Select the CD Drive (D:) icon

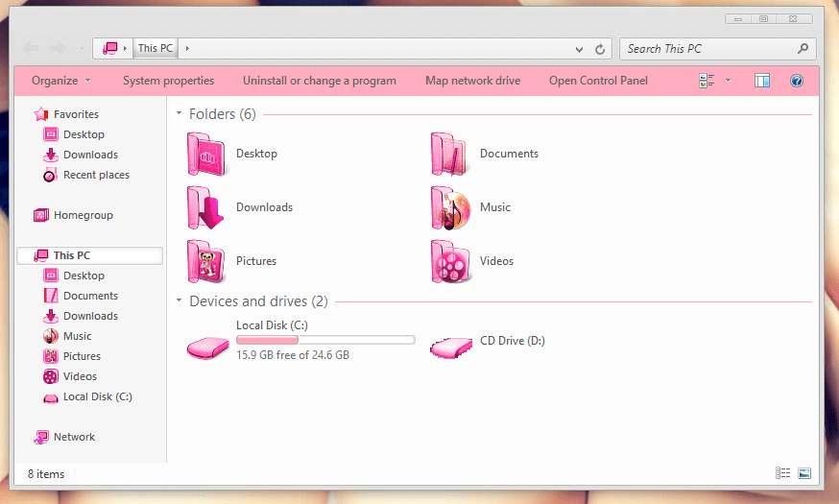pos(451,347)
